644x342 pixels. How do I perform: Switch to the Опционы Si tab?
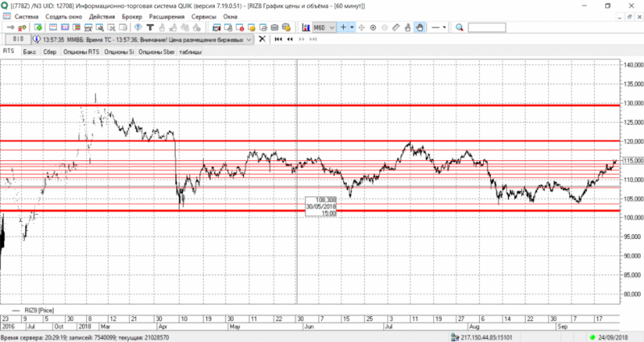tap(119, 52)
